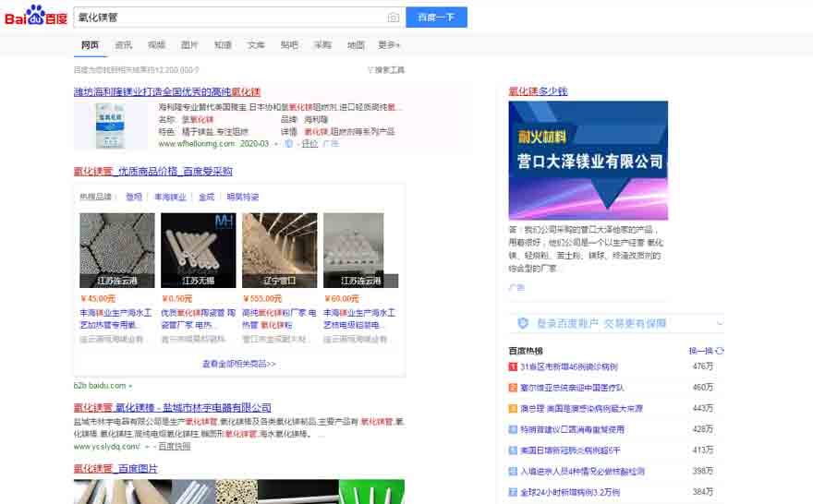Screen dimensions: 813x504
Task: Switch to the 图片 tab
Action: click(x=189, y=44)
